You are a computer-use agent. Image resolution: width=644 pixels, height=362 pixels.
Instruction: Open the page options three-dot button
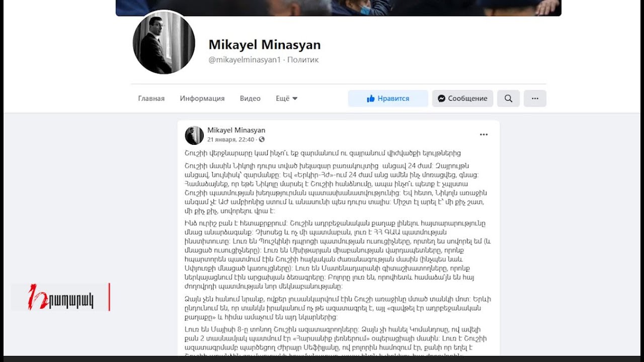[x=535, y=99]
